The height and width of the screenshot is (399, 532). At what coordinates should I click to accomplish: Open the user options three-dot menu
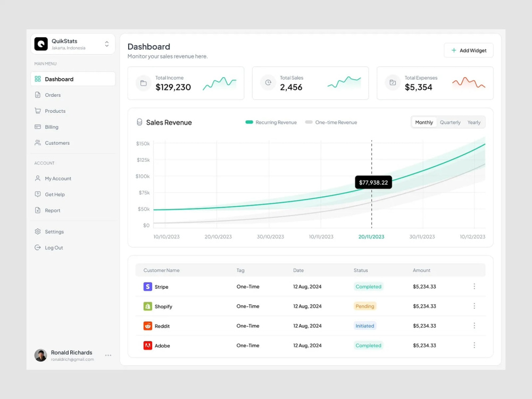(x=108, y=355)
